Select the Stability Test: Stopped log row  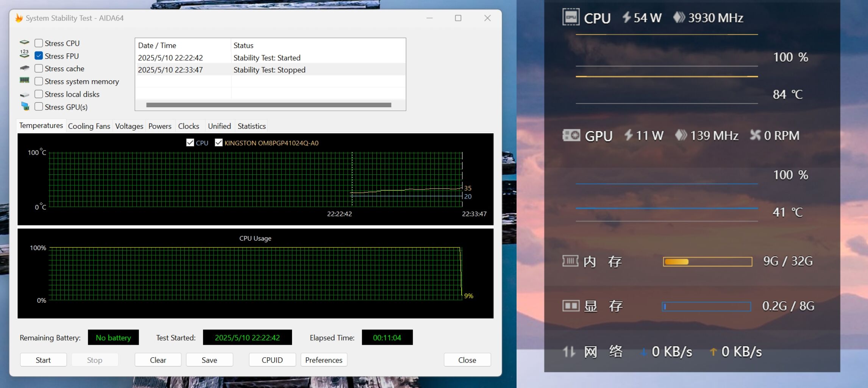[270, 70]
